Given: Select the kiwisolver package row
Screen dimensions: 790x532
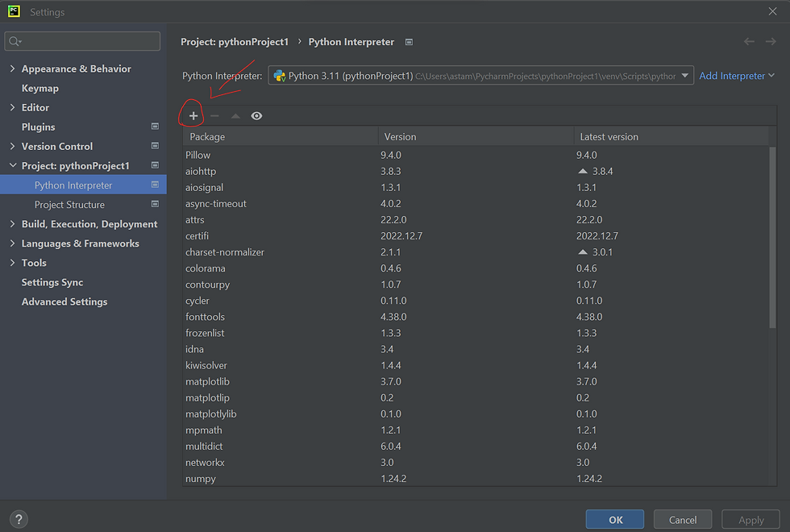Looking at the screenshot, I should (x=476, y=365).
